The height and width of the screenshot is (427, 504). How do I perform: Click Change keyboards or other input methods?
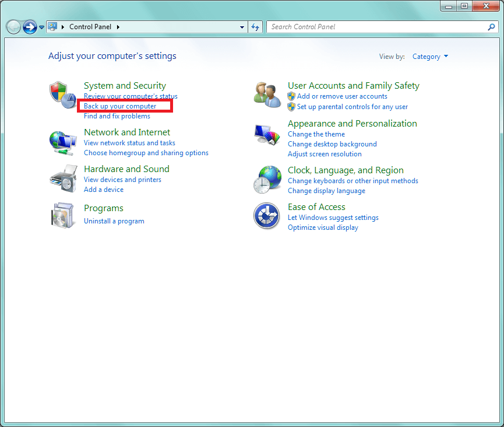353,181
